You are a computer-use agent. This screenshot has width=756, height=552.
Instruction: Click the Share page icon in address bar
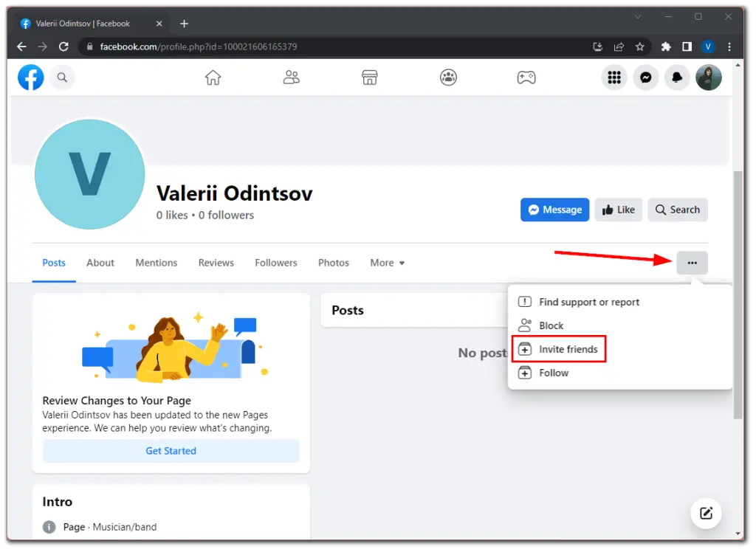(x=619, y=46)
